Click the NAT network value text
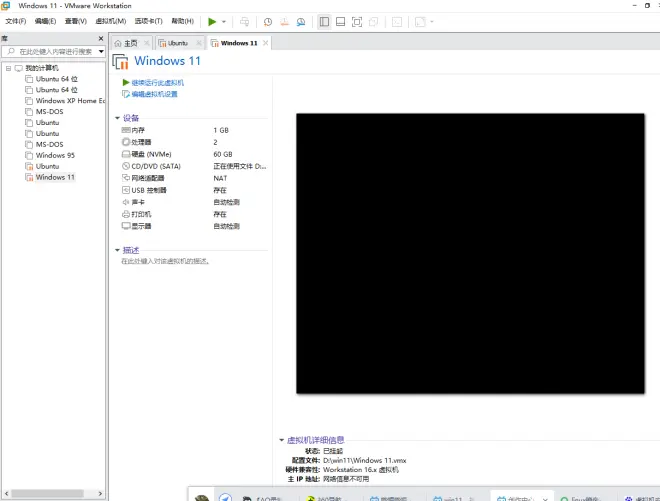Viewport: 660px width, 501px height. [220, 178]
